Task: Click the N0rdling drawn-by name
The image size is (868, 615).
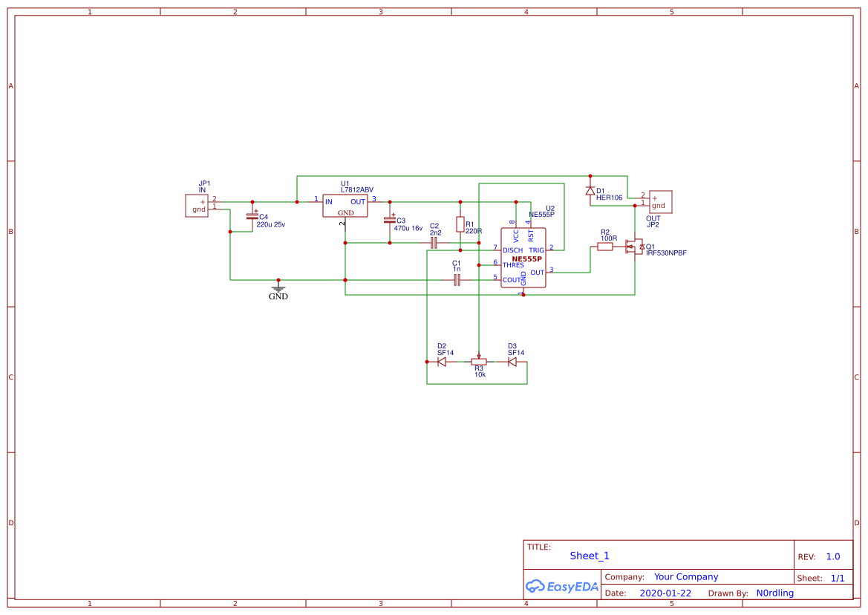Action: 774,593
